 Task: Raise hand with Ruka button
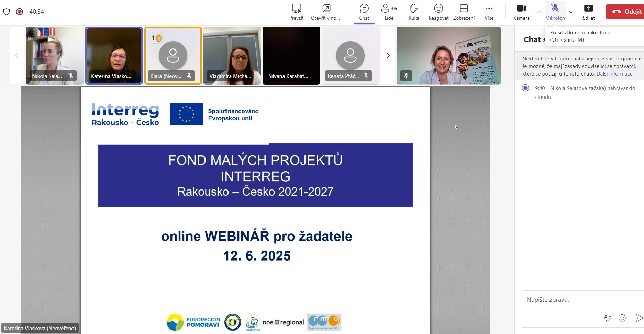pos(413,12)
